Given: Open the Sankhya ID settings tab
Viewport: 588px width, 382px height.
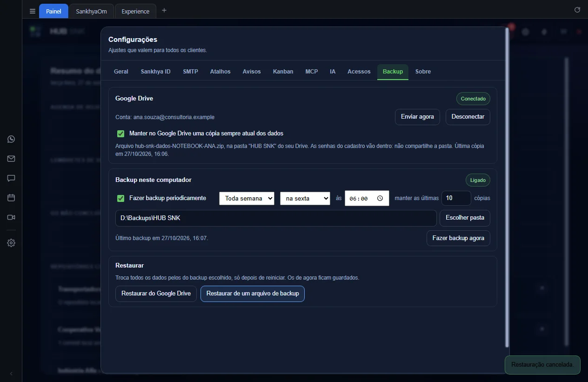Looking at the screenshot, I should [x=156, y=72].
